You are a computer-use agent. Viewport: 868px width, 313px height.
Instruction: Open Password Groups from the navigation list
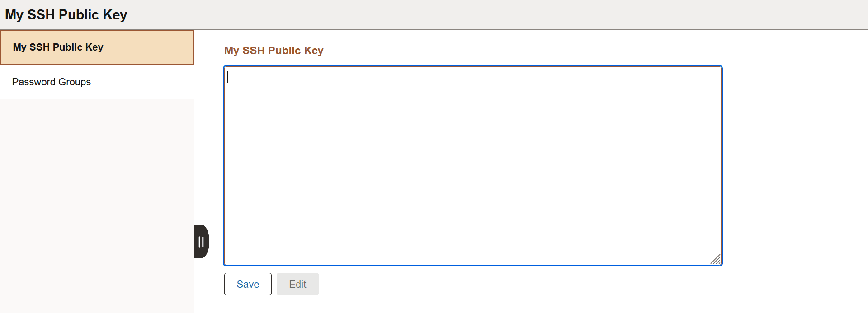click(51, 82)
